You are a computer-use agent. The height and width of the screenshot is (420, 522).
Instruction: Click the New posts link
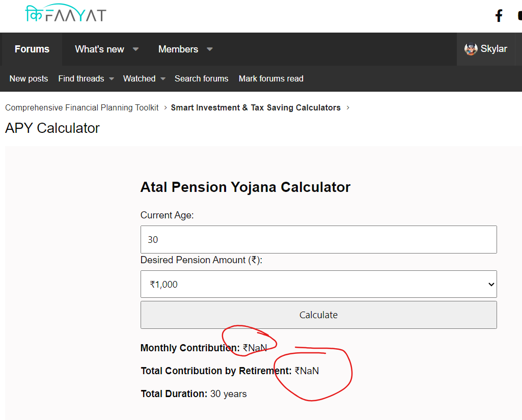(x=29, y=79)
